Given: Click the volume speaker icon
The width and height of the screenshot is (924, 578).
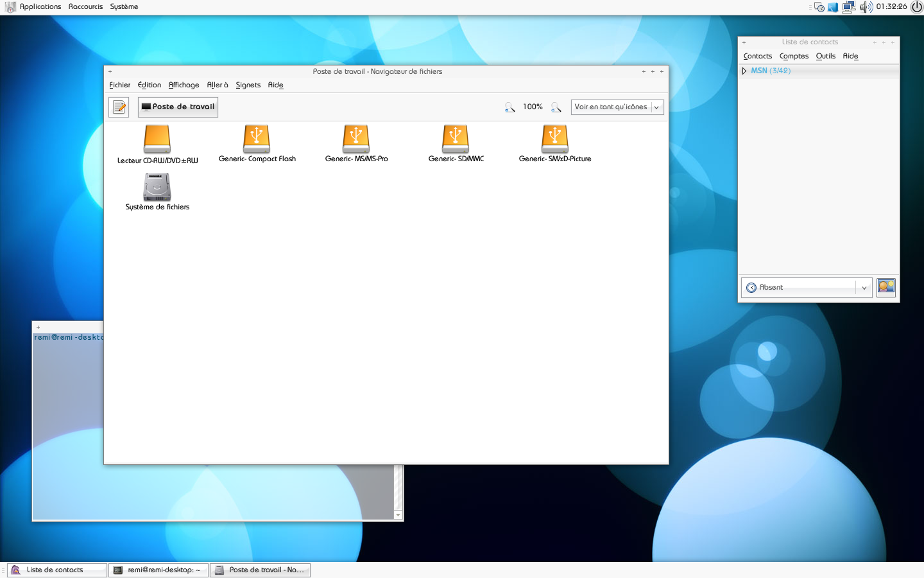Looking at the screenshot, I should tap(866, 7).
